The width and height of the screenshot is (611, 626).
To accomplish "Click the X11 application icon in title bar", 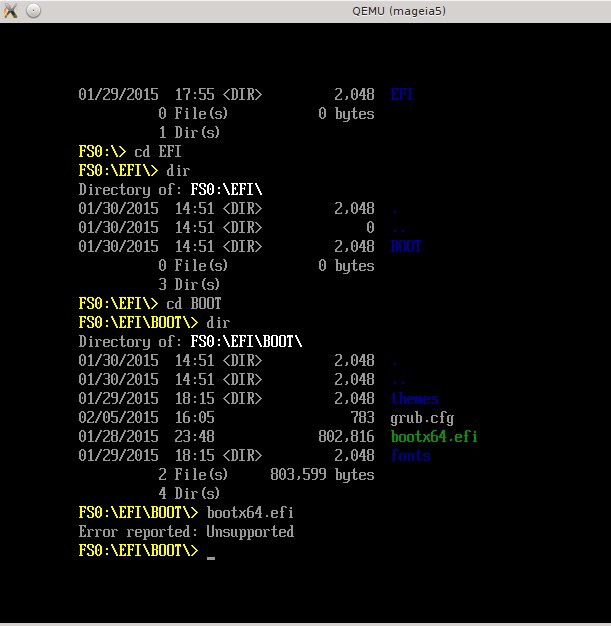I will (x=11, y=11).
